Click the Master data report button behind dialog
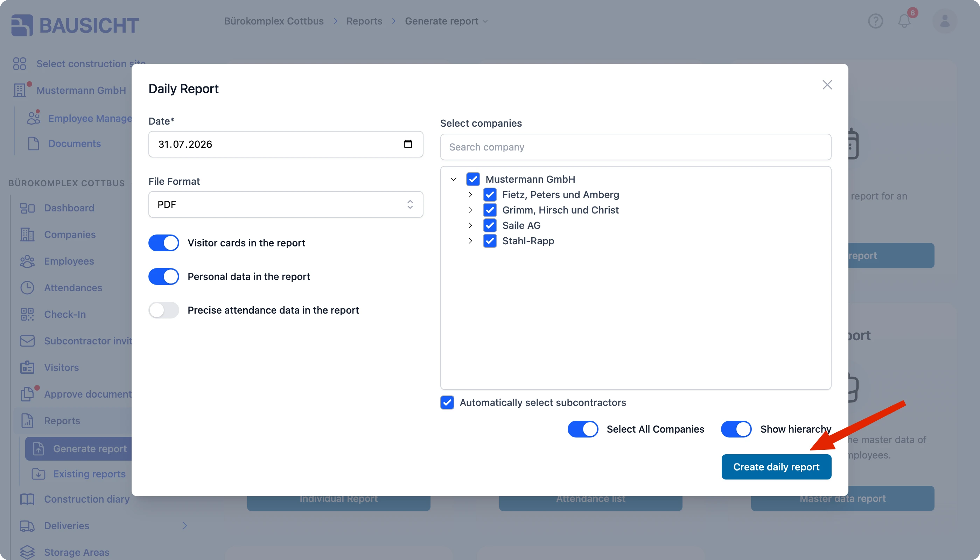 pos(842,503)
